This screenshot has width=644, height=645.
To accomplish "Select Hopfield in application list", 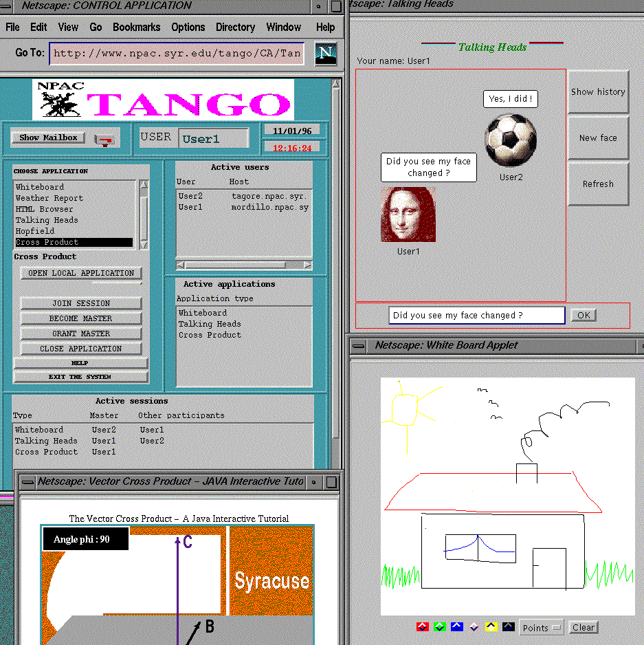I will coord(74,231).
